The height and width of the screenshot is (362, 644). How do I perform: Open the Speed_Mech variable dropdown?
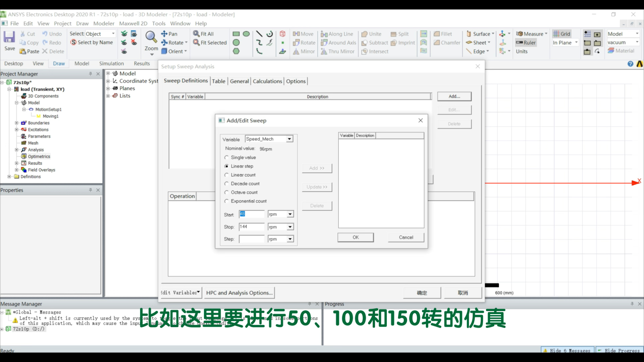pyautogui.click(x=290, y=138)
